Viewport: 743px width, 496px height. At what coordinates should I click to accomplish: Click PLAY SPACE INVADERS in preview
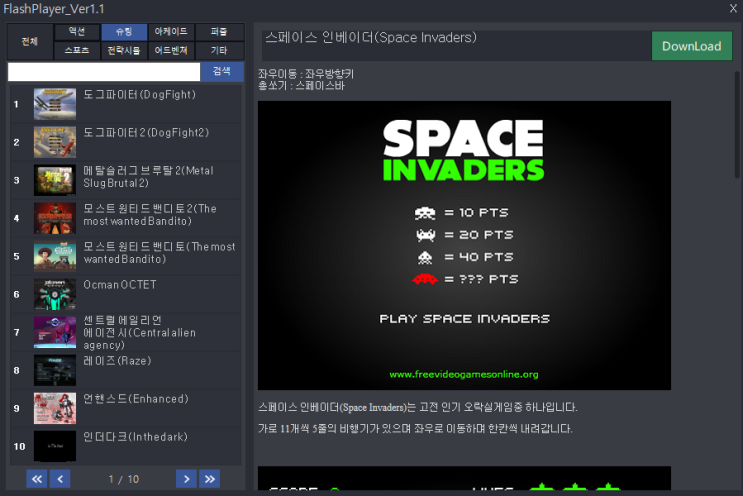(464, 319)
